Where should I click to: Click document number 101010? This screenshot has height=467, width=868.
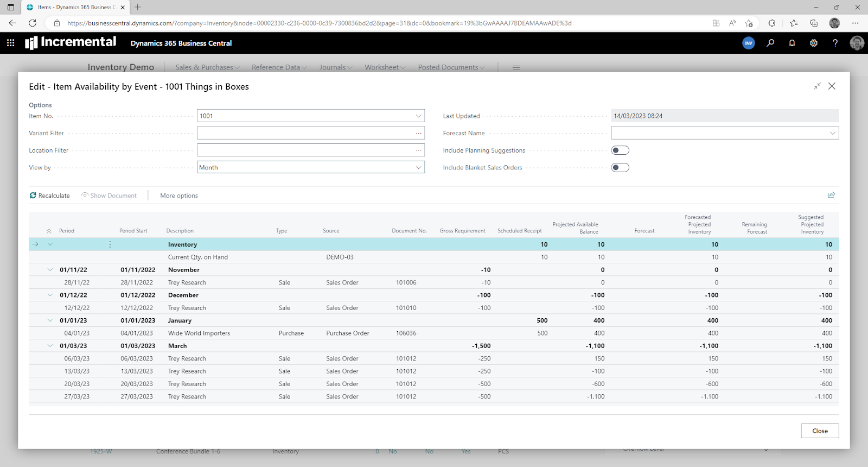click(x=406, y=308)
